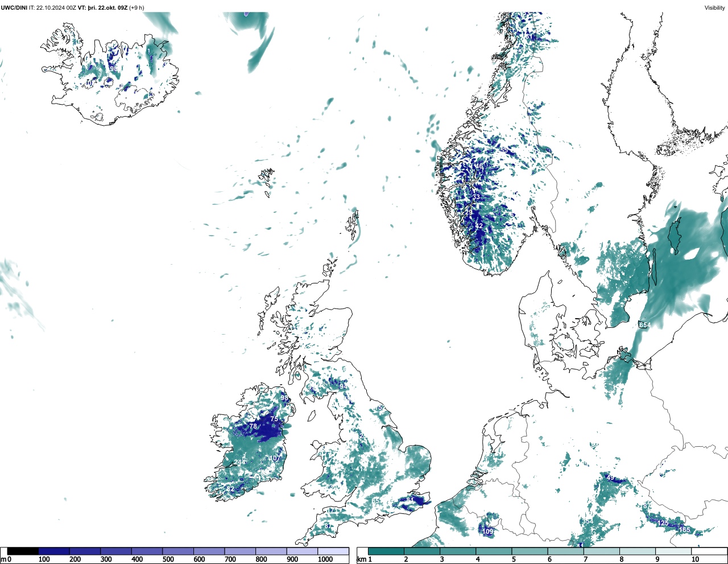The width and height of the screenshot is (728, 564).
Task: Select the 600–700 m legend swatch
Action: pos(209,551)
